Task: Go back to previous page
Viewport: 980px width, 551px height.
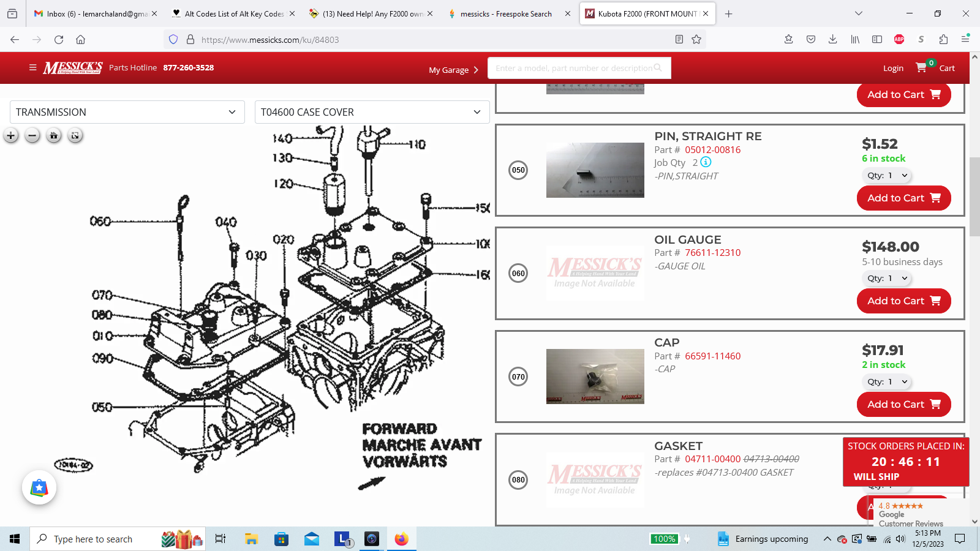Action: [x=15, y=40]
